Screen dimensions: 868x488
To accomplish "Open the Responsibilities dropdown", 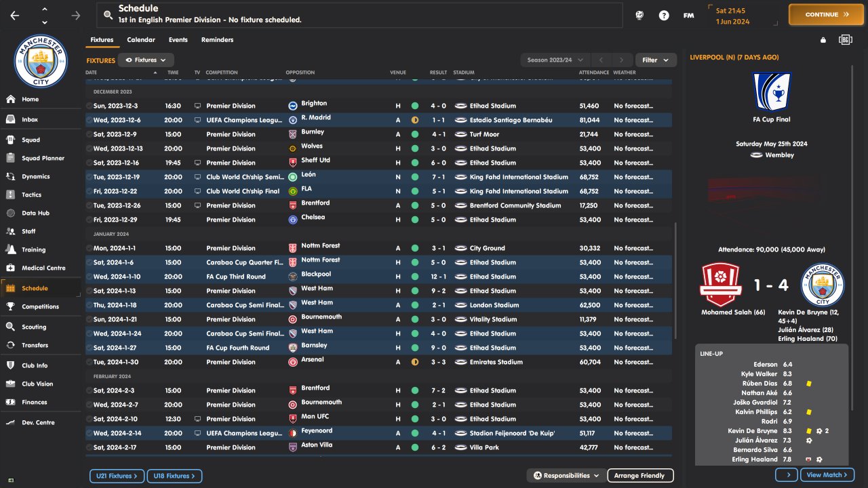I will 566,476.
